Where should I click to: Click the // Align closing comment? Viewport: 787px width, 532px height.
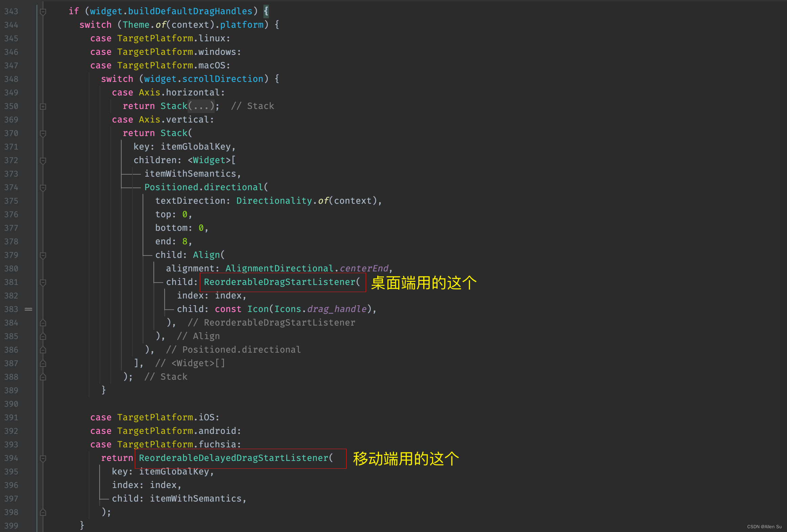point(198,336)
